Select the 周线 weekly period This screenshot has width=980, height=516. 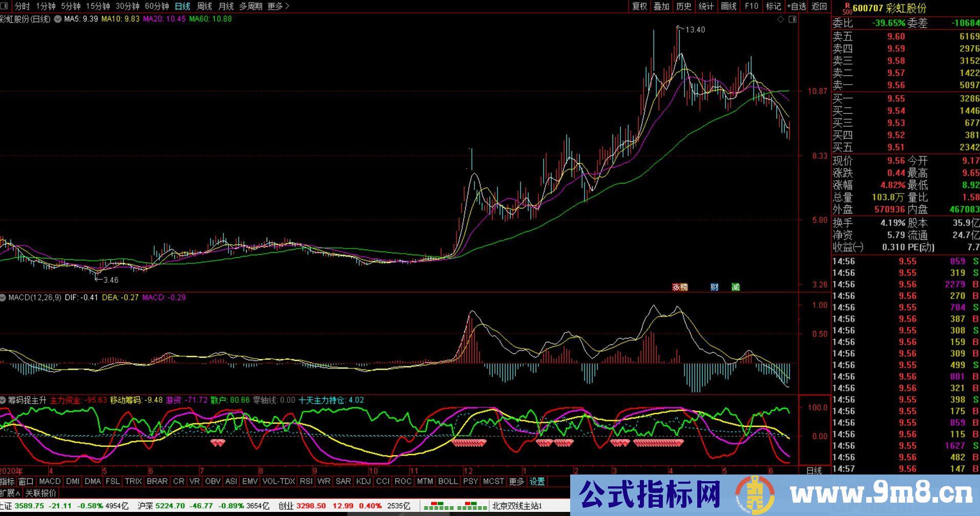(204, 6)
